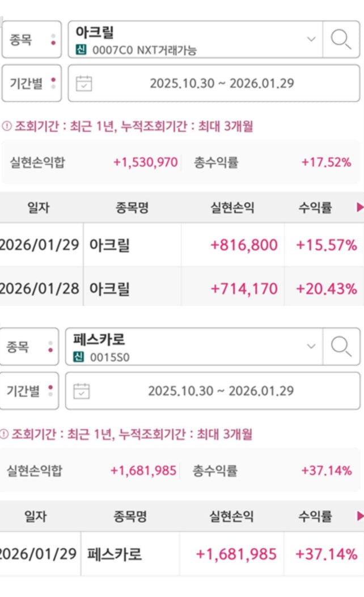This screenshot has height=597, width=364.
Task: Click the lower date range field
Action: click(x=221, y=391)
